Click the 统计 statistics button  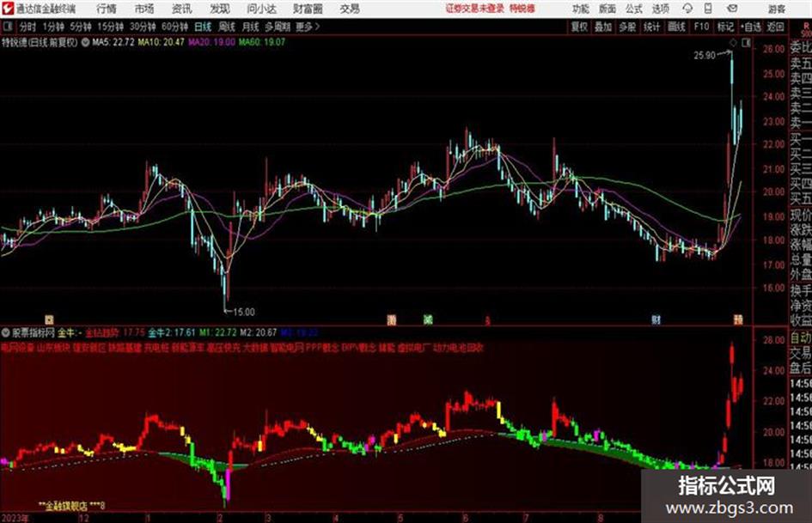[651, 27]
